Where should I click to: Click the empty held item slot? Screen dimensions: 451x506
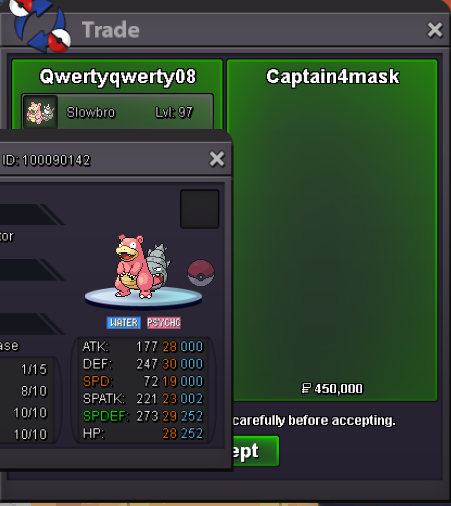tap(199, 209)
